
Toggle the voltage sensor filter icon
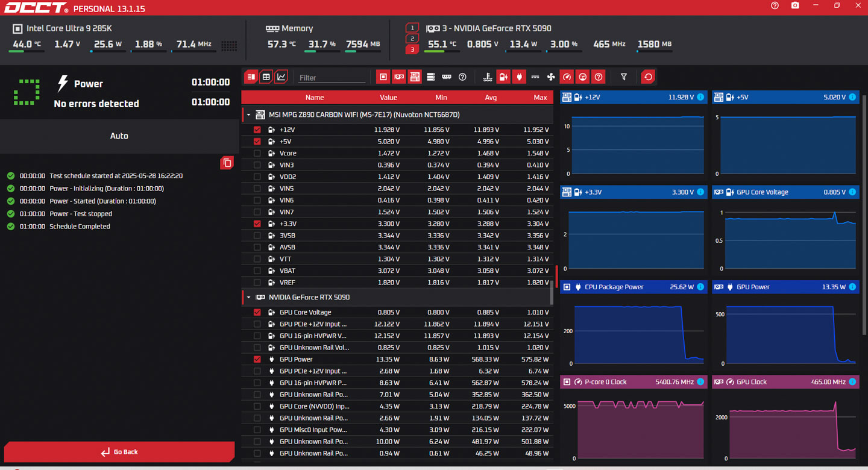click(503, 77)
